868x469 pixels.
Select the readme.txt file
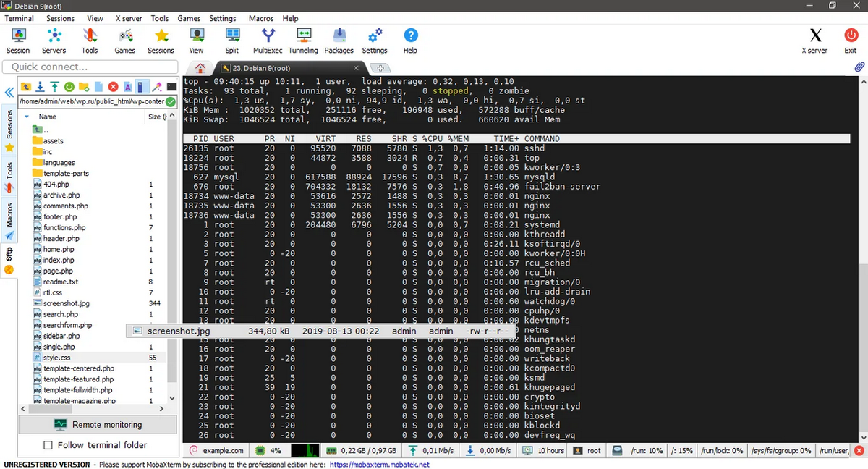pos(60,282)
